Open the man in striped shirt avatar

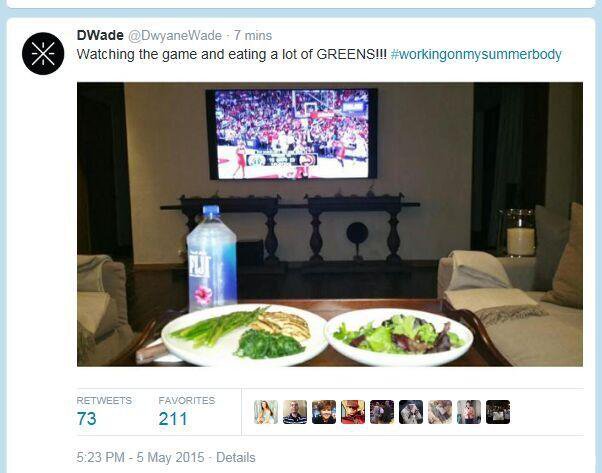pyautogui.click(x=295, y=412)
